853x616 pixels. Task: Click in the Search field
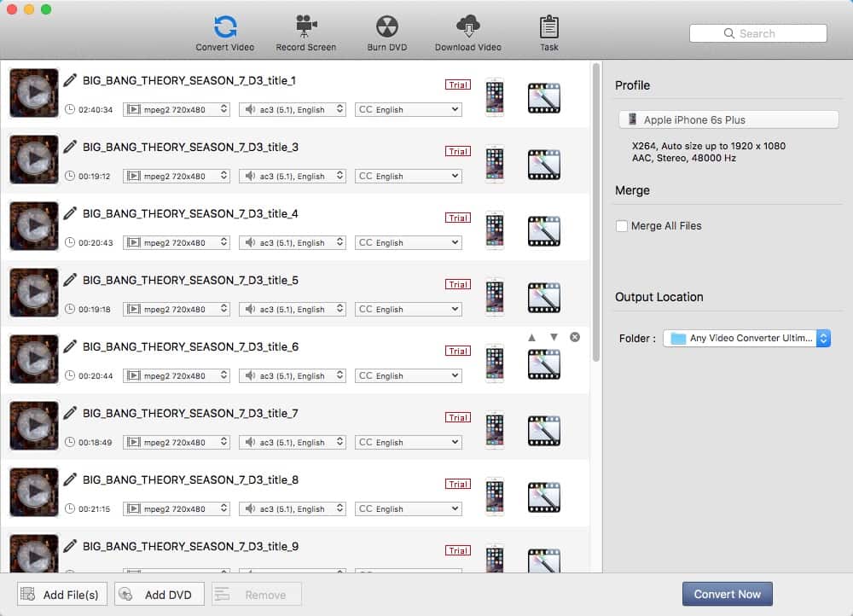pyautogui.click(x=757, y=33)
